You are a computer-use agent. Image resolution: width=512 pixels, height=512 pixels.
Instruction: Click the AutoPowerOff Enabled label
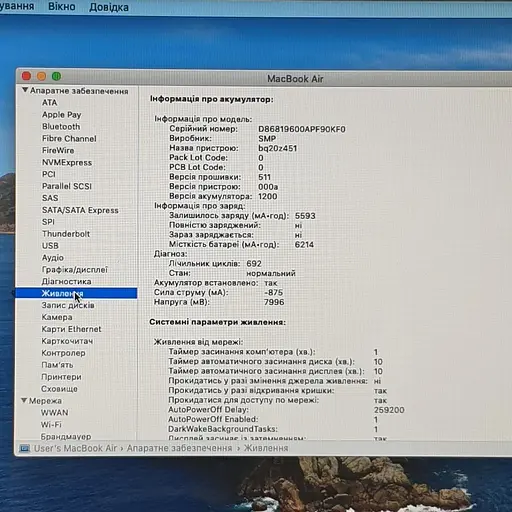(213, 419)
